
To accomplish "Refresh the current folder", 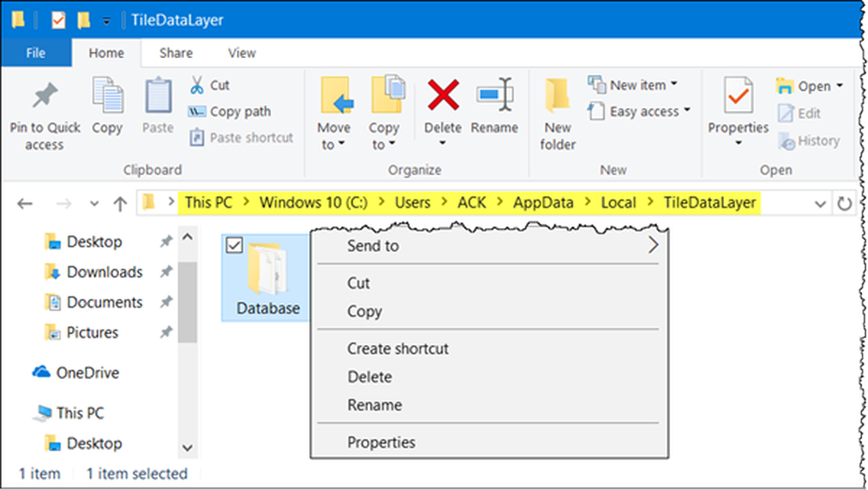I will 845,204.
